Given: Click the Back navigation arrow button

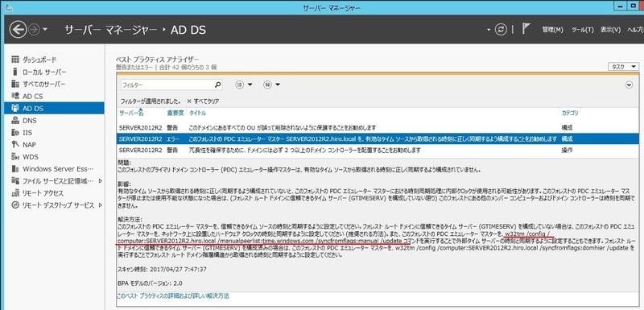Looking at the screenshot, I should coord(18,30).
